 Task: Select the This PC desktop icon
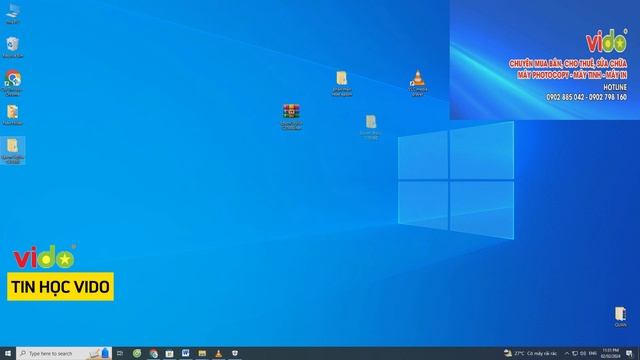[x=13, y=13]
